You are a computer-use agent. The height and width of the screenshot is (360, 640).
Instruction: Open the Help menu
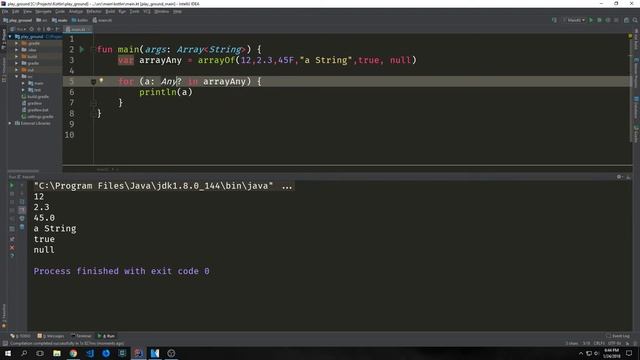pyautogui.click(x=178, y=11)
